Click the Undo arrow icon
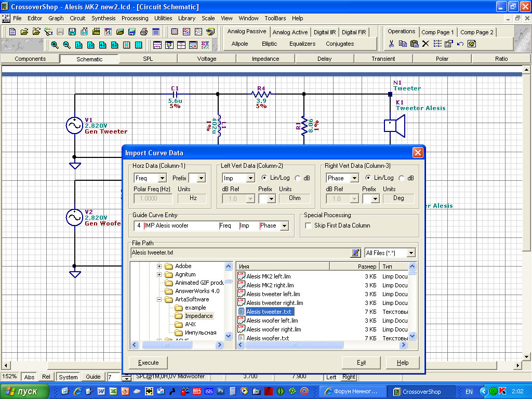The width and height of the screenshot is (532, 399). click(460, 44)
